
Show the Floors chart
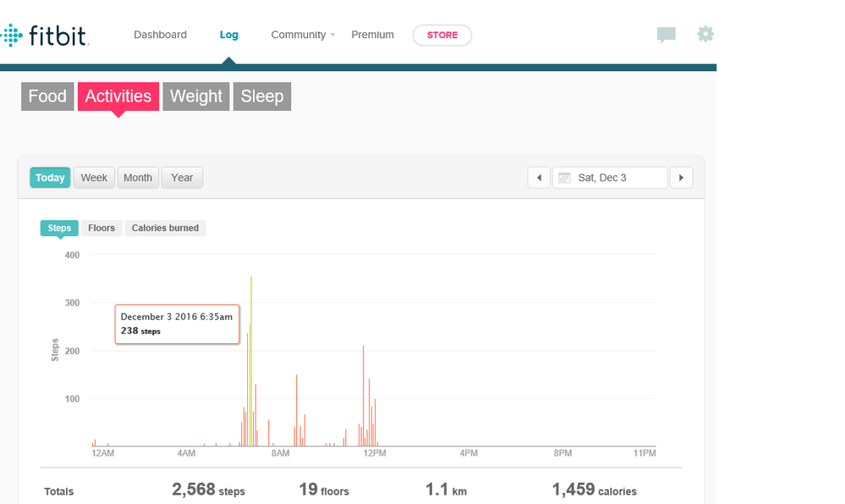[x=102, y=228]
